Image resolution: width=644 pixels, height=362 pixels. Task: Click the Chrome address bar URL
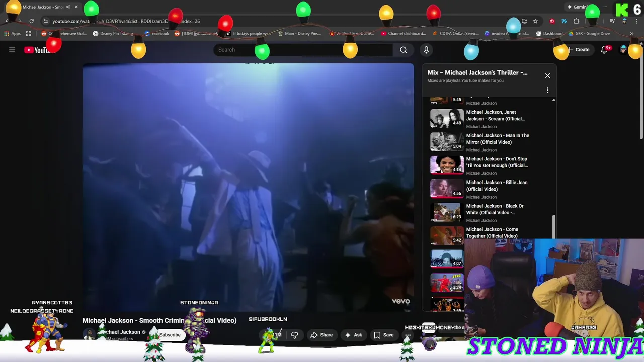coord(126,21)
